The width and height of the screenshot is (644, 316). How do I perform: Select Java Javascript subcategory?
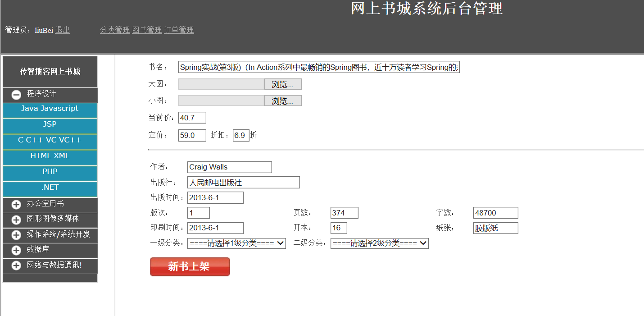[50, 110]
